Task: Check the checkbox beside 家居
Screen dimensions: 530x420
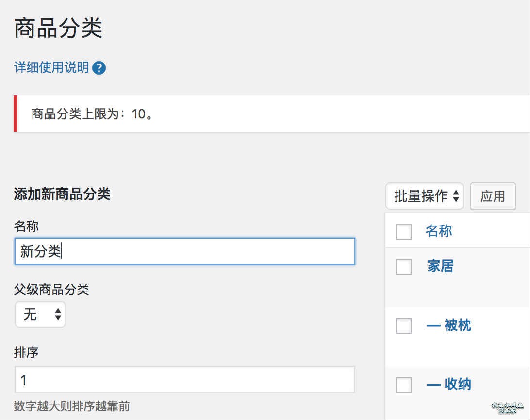Action: coord(404,267)
